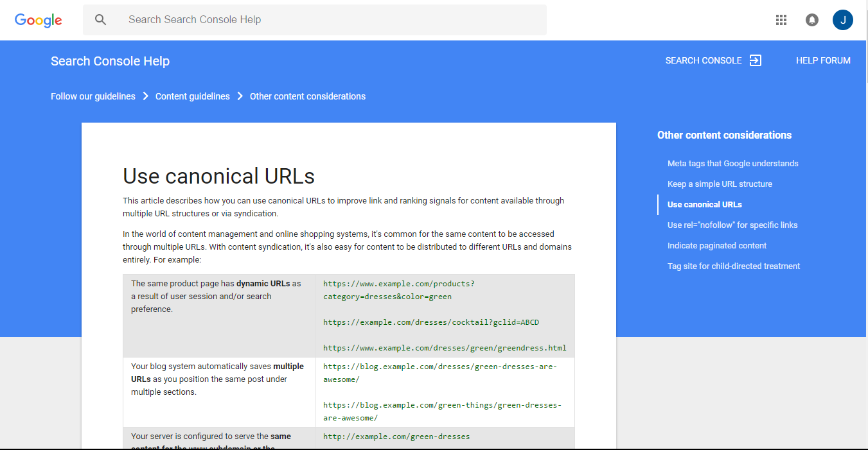Open Use rel="nofollow" for specific links
868x450 pixels.
732,225
